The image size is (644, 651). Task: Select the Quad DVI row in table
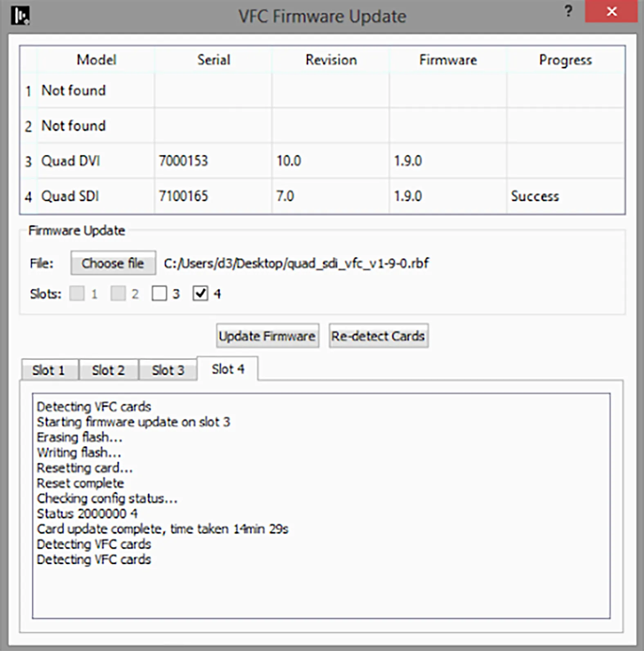tap(71, 161)
